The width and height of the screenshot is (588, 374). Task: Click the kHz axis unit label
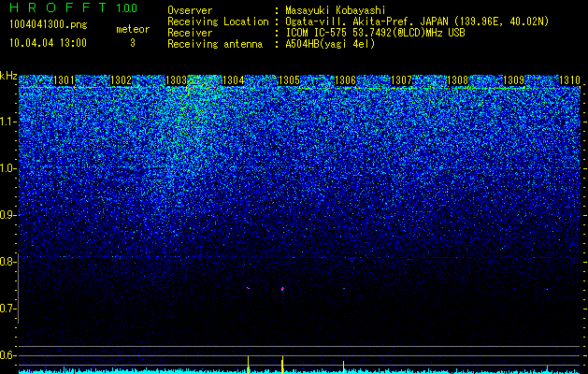[x=8, y=76]
